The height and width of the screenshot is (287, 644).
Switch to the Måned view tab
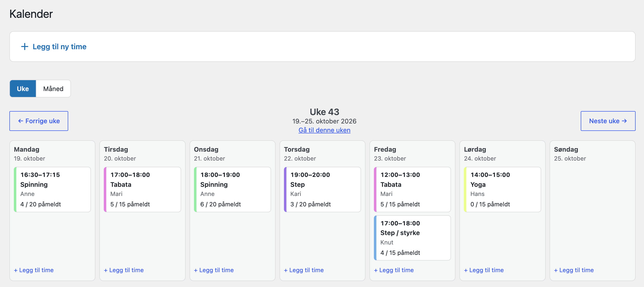(x=53, y=89)
